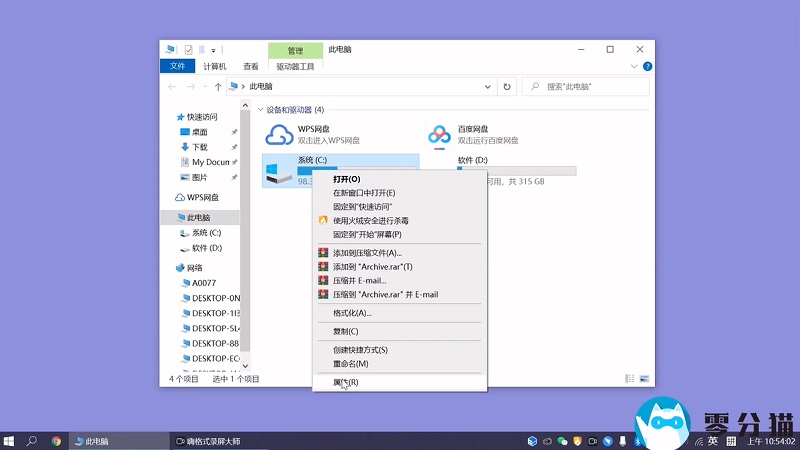The width and height of the screenshot is (800, 450).
Task: Click 使用火绒安全进行杀毒 menu entry
Action: [x=370, y=220]
